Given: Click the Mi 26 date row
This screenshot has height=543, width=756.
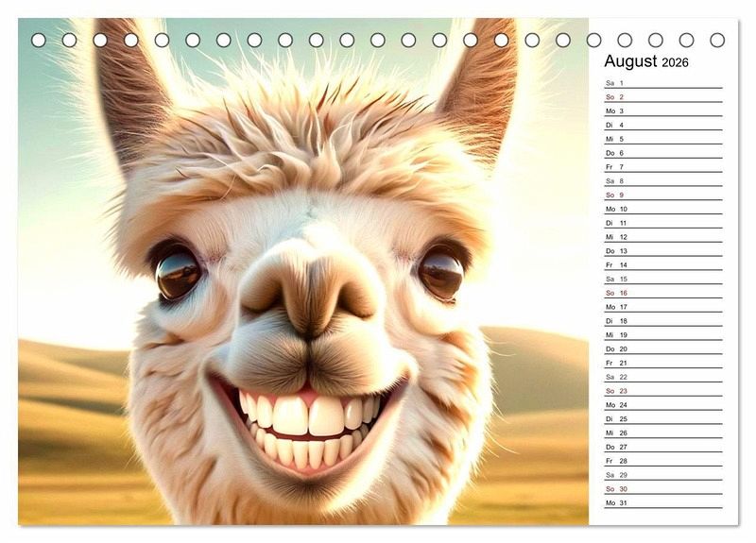Looking at the screenshot, I should click(662, 433).
